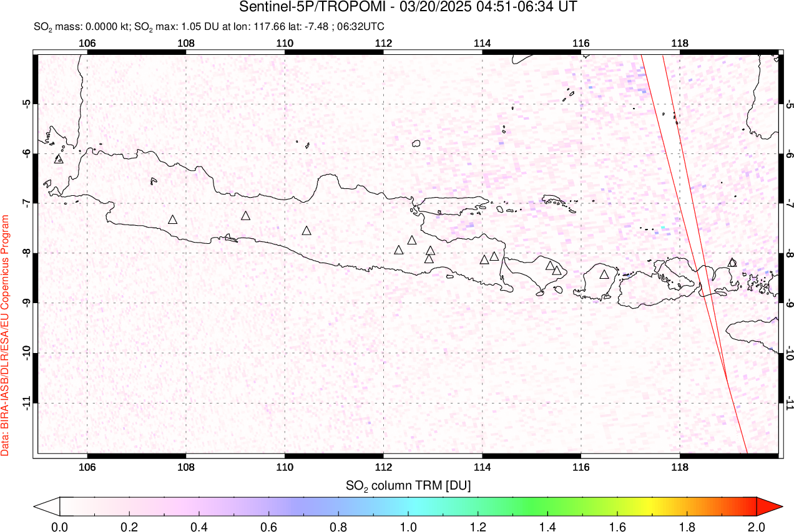Image resolution: width=794 pixels, height=532 pixels.
Task: Click the volcano triangle in West Java near 107.7°E
Action: 173,220
